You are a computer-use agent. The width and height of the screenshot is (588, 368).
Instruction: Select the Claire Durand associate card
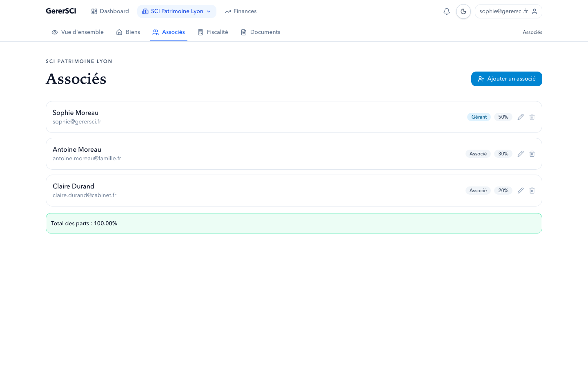coord(245,191)
